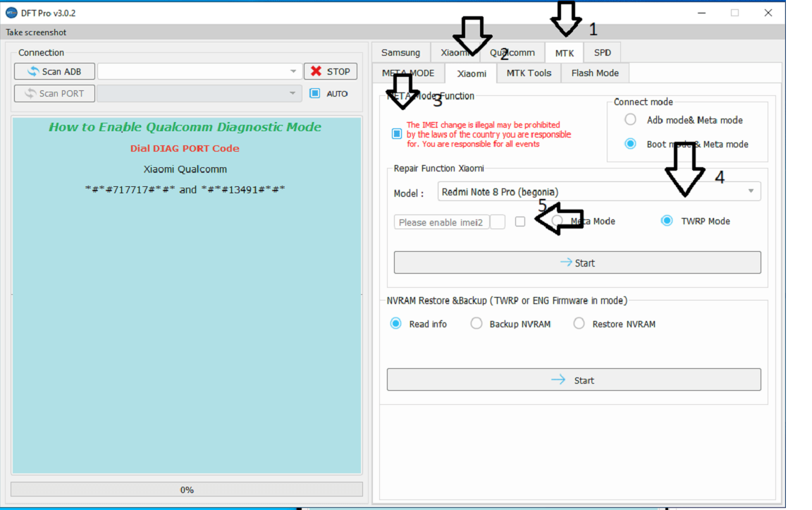The image size is (812, 510).
Task: Switch to the SPD tab
Action: tap(602, 52)
